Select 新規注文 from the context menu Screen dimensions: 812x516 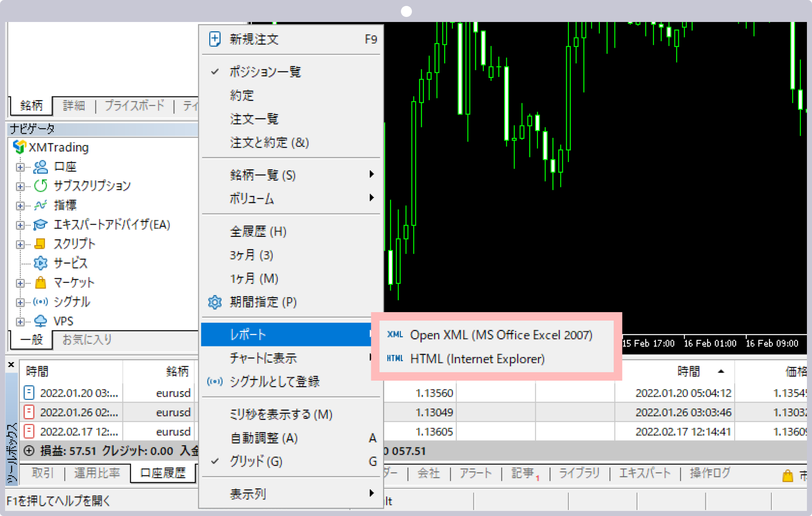(x=291, y=39)
